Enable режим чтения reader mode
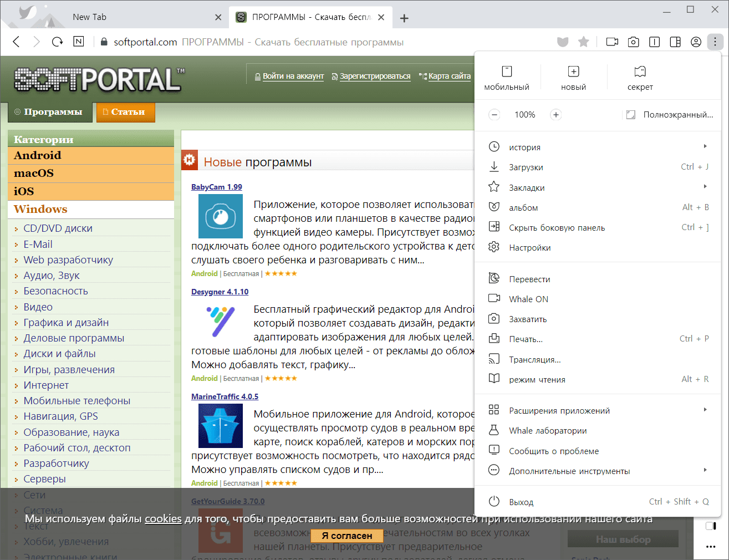Image resolution: width=729 pixels, height=560 pixels. point(598,379)
